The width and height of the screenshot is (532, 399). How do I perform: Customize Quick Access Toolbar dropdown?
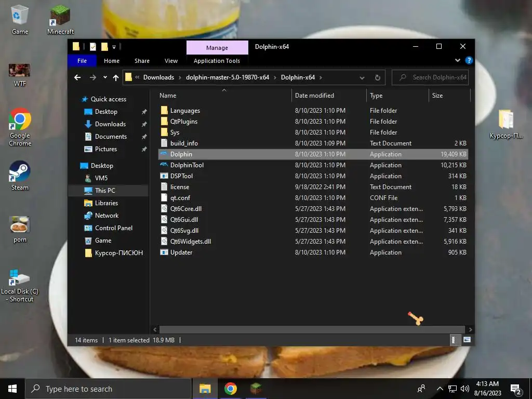[x=114, y=47]
